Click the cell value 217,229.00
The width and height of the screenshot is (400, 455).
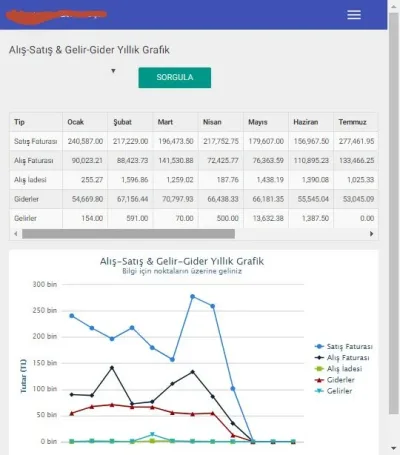(x=130, y=141)
